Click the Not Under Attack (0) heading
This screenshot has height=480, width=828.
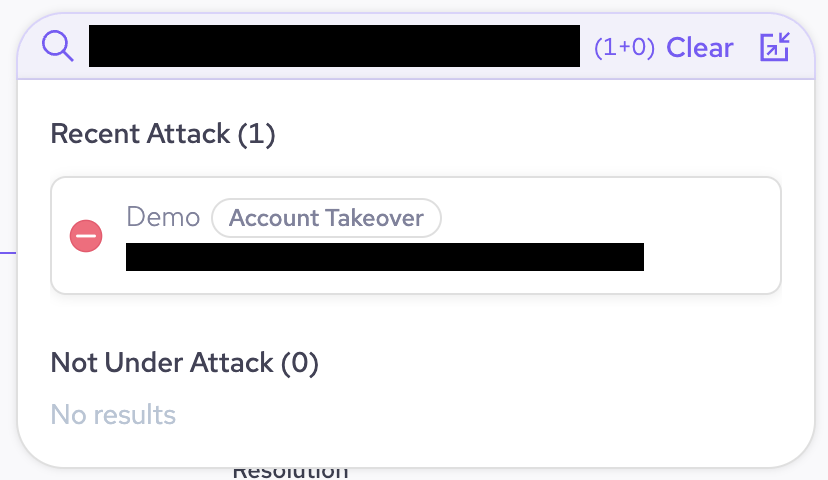tap(184, 362)
